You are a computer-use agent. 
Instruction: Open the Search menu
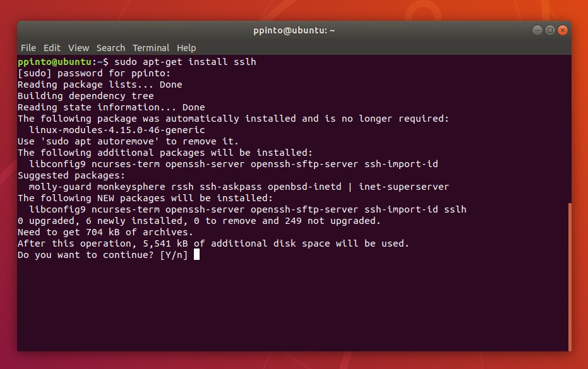click(x=111, y=48)
